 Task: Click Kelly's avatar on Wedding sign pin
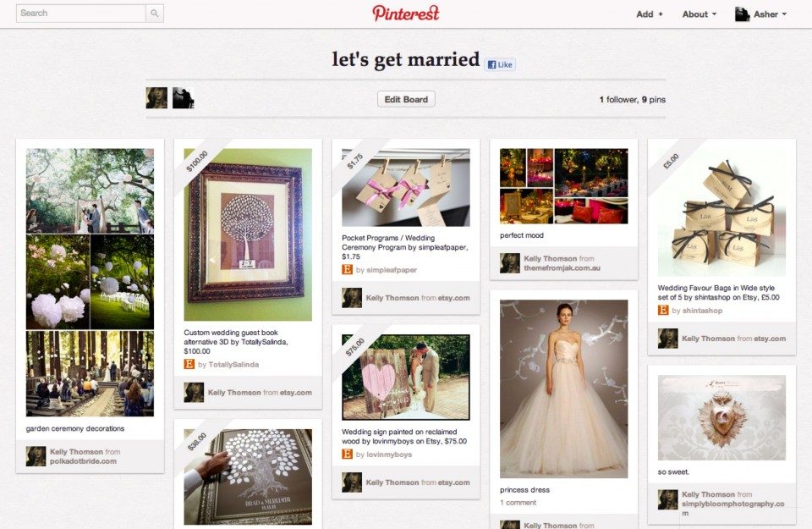352,482
